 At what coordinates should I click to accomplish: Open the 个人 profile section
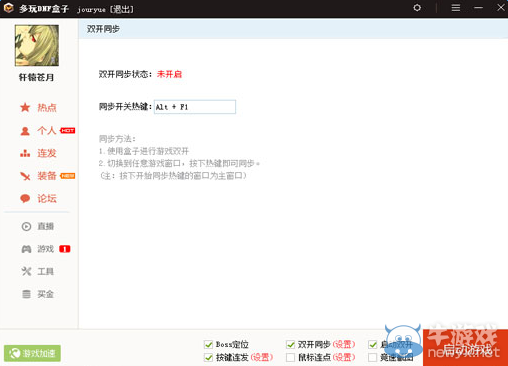click(x=47, y=130)
